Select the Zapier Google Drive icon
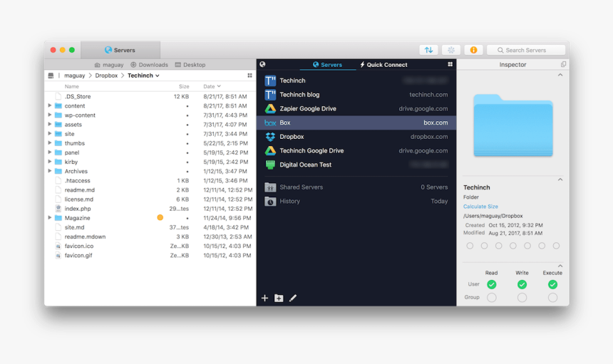The width and height of the screenshot is (613, 364). coord(270,108)
